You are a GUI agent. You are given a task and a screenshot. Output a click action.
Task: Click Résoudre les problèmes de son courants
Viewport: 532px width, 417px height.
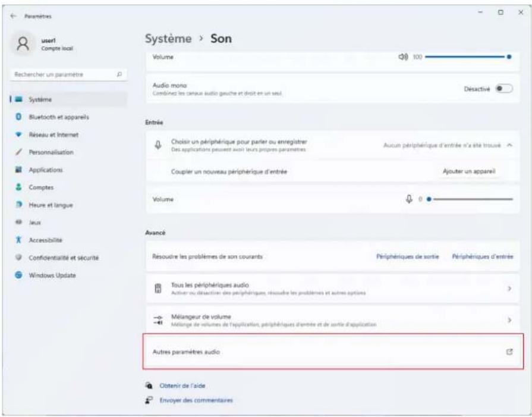(207, 256)
